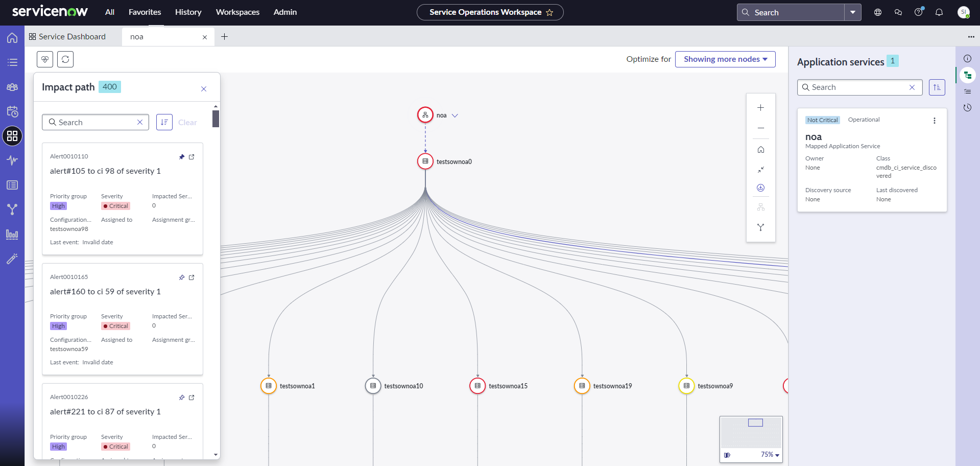Open the History menu
Image resolution: width=980 pixels, height=466 pixels.
[188, 12]
